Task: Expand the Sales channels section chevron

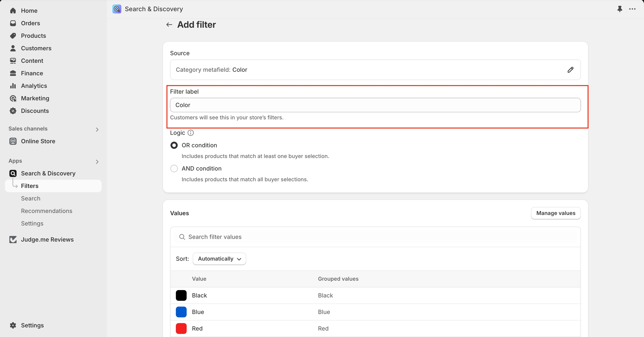Action: click(x=97, y=130)
